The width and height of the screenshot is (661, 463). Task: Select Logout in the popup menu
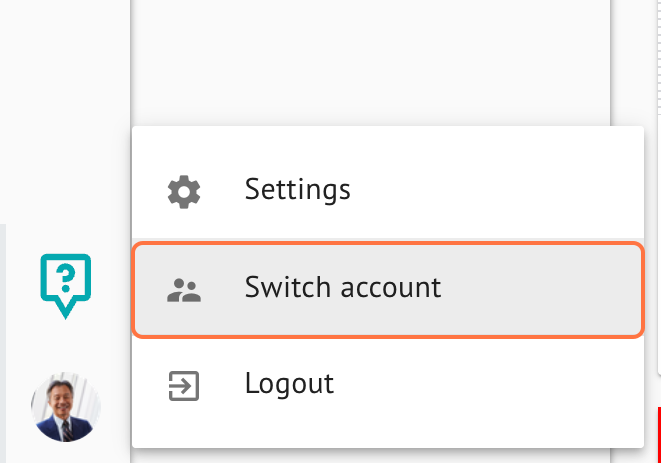pyautogui.click(x=388, y=385)
